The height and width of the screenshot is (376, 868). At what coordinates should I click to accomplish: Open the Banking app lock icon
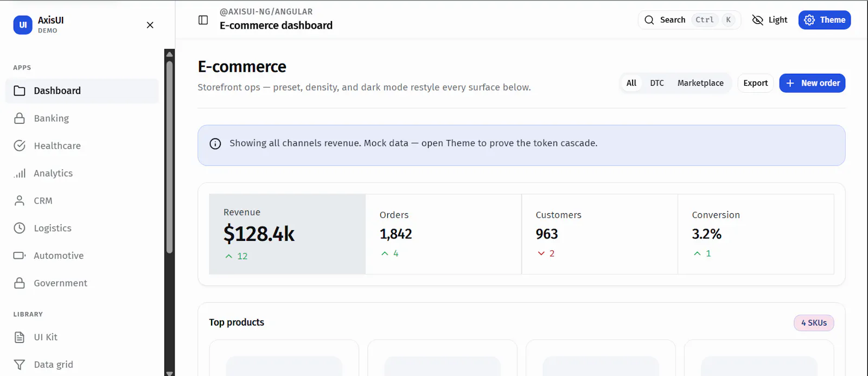[x=20, y=118]
